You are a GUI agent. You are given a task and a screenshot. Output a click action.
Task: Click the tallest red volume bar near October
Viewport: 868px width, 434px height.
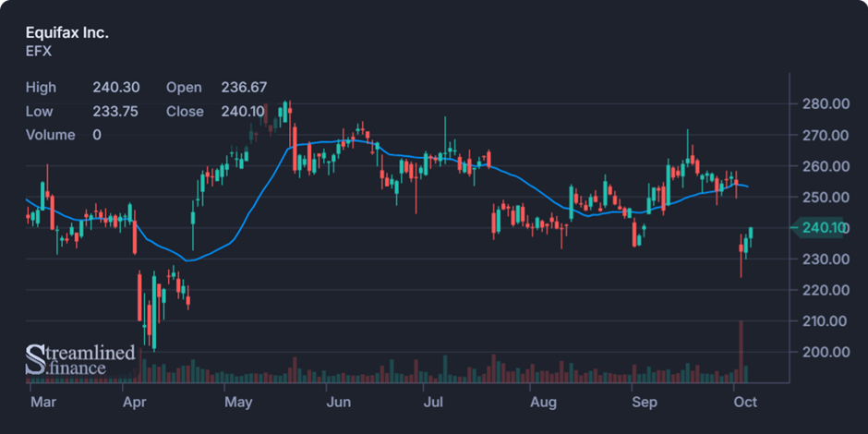tap(741, 352)
